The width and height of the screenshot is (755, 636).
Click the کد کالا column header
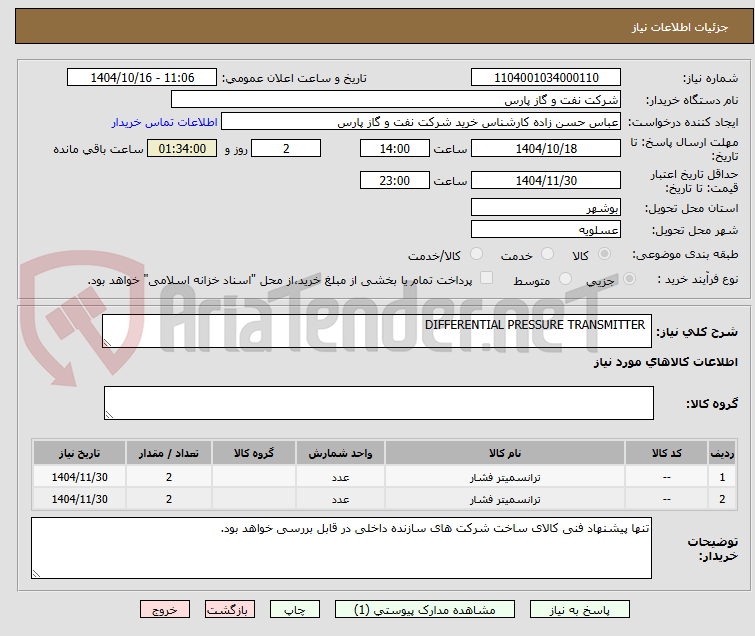(666, 453)
